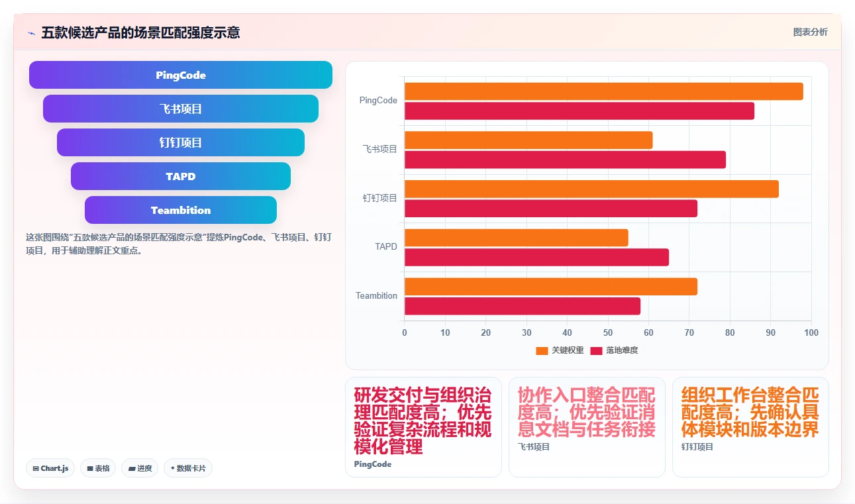This screenshot has height=504, width=855.
Task: Click the red PingCode 落地难度 bar
Action: [579, 111]
